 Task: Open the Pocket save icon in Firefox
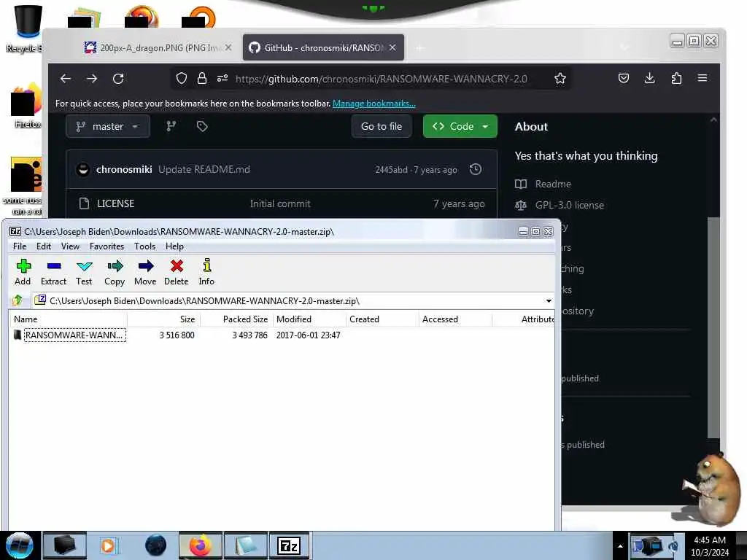tap(624, 79)
